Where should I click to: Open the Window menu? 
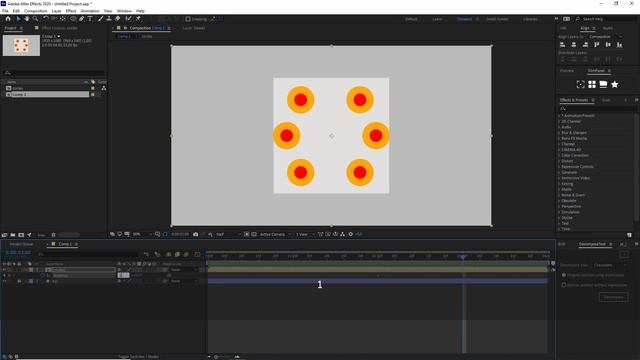tap(124, 11)
